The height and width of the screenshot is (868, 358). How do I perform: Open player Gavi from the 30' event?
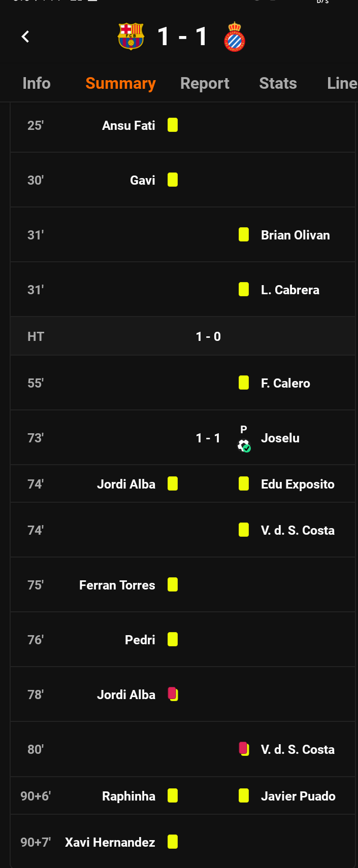click(x=143, y=180)
